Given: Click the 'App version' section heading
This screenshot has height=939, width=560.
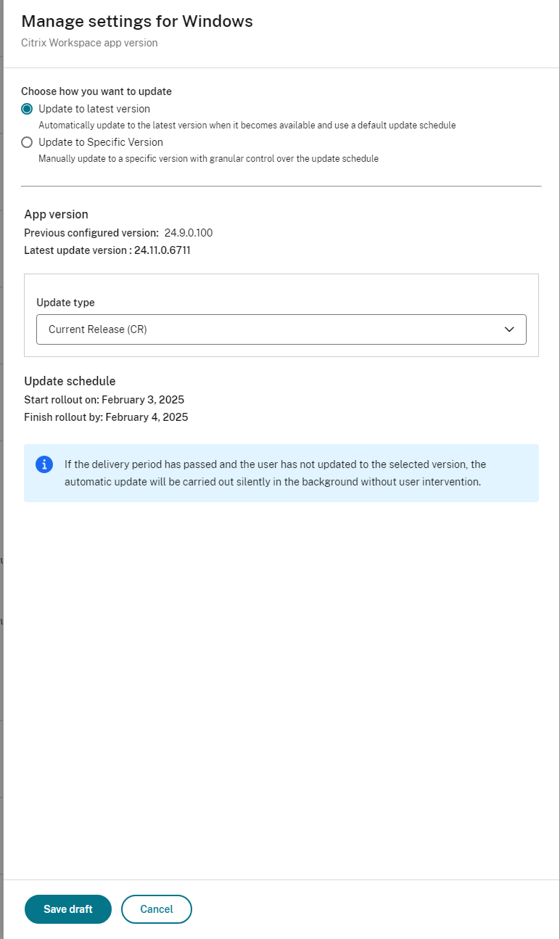Looking at the screenshot, I should coord(56,214).
